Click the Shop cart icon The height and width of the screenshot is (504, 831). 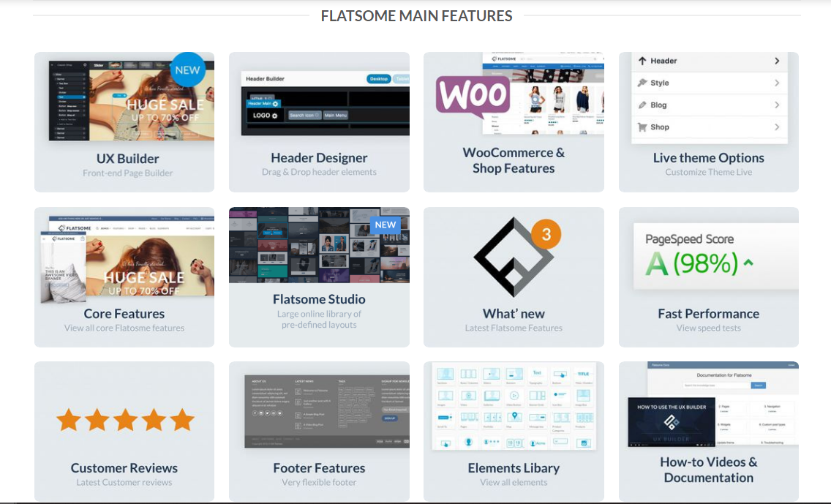(x=642, y=127)
